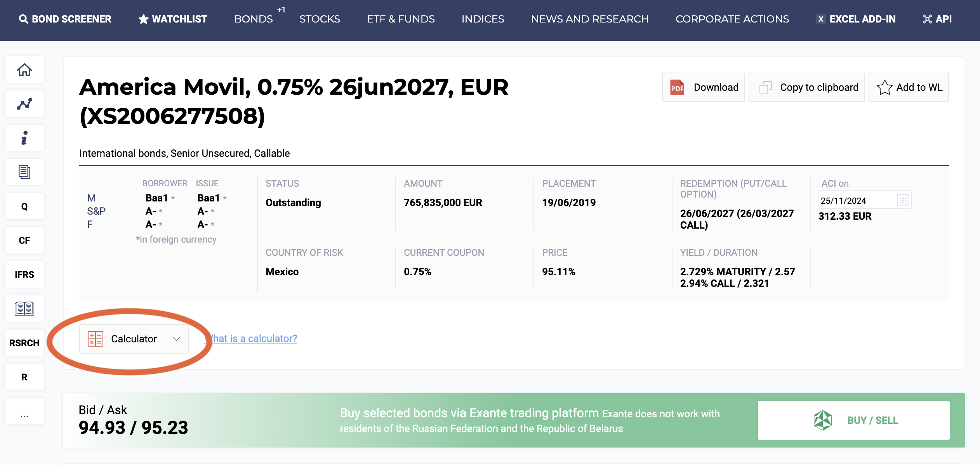Click the PDF Download button
Screen dimensions: 980x465
[x=703, y=87]
